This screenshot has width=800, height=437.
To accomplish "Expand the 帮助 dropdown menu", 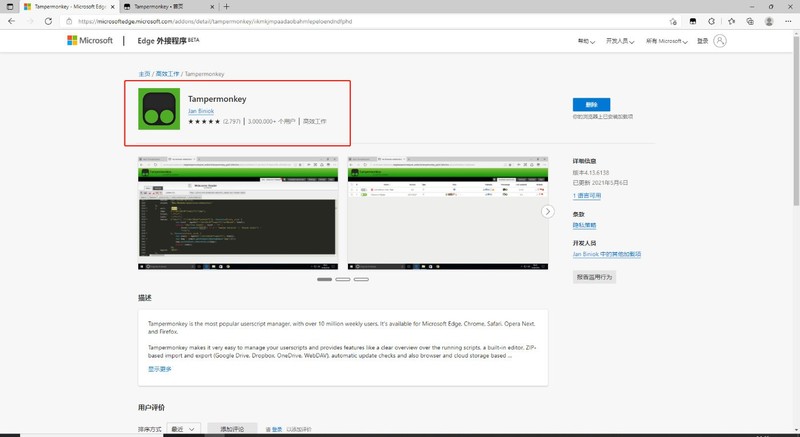I will pos(586,41).
